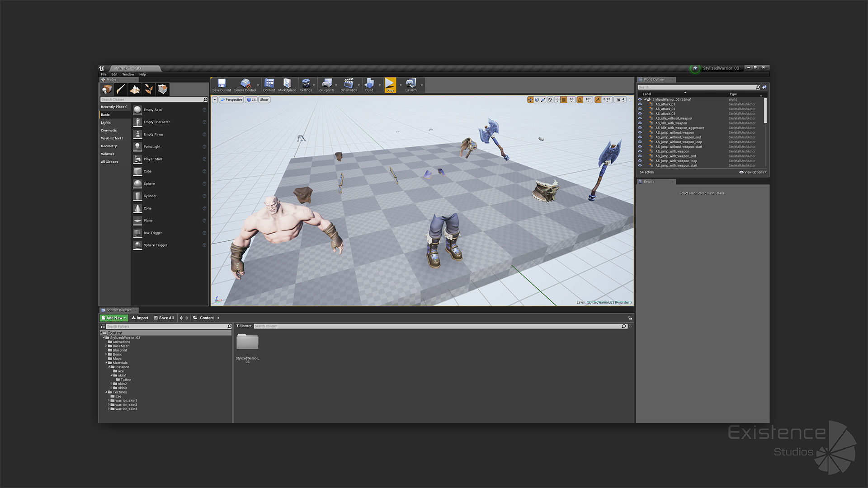Select the Paint mode brush icon

pos(121,89)
